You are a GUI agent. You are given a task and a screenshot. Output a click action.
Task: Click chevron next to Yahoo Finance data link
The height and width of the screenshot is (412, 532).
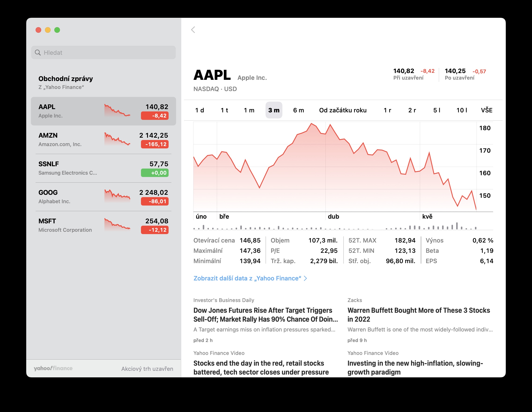tap(306, 278)
